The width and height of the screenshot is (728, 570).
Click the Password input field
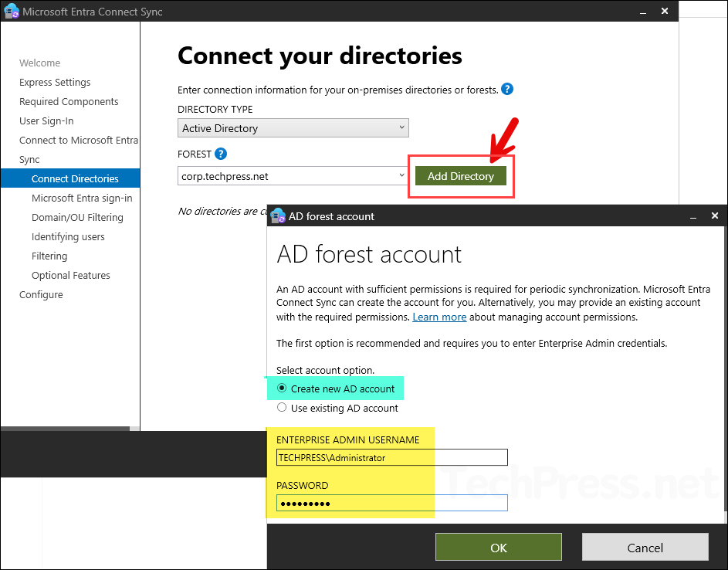click(392, 503)
